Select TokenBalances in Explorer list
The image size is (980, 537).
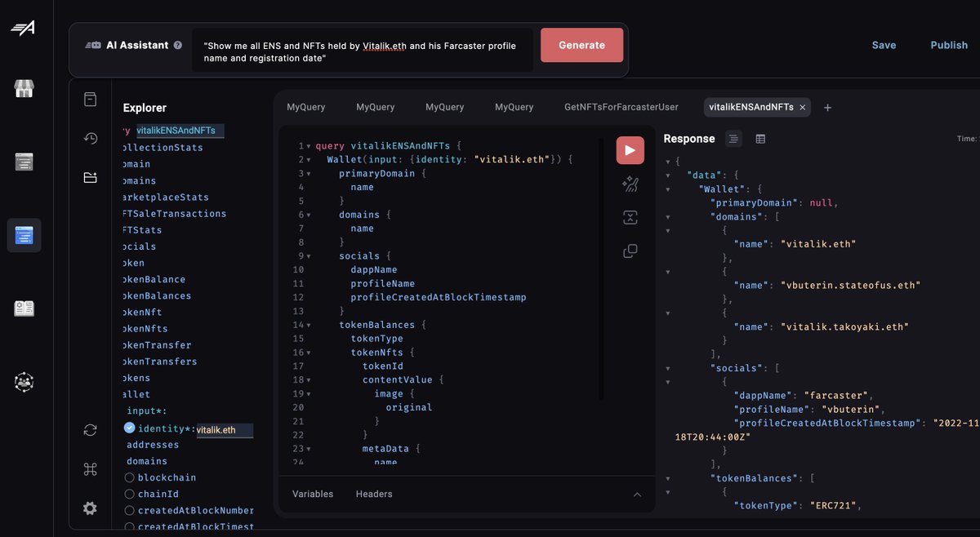click(157, 296)
